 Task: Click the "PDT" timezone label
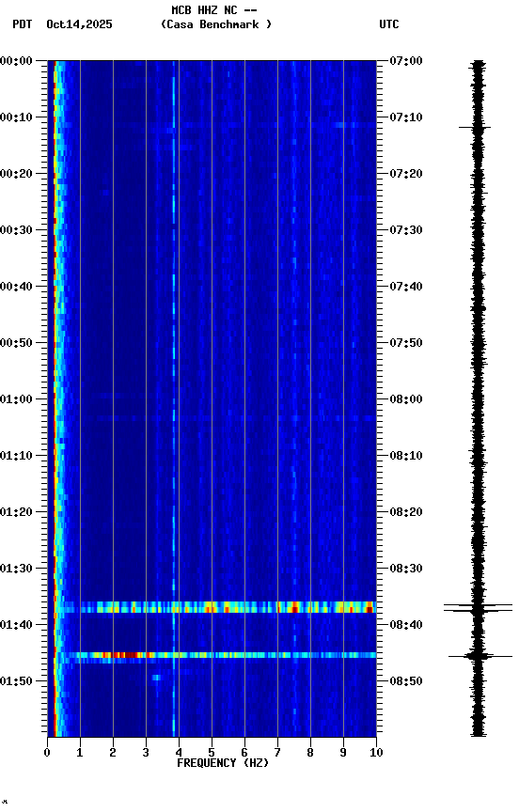22,24
